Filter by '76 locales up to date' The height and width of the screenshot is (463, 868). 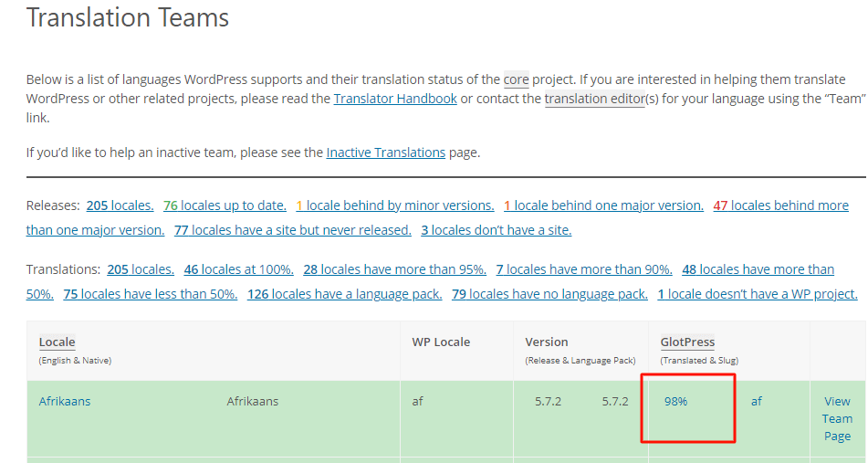pyautogui.click(x=225, y=205)
